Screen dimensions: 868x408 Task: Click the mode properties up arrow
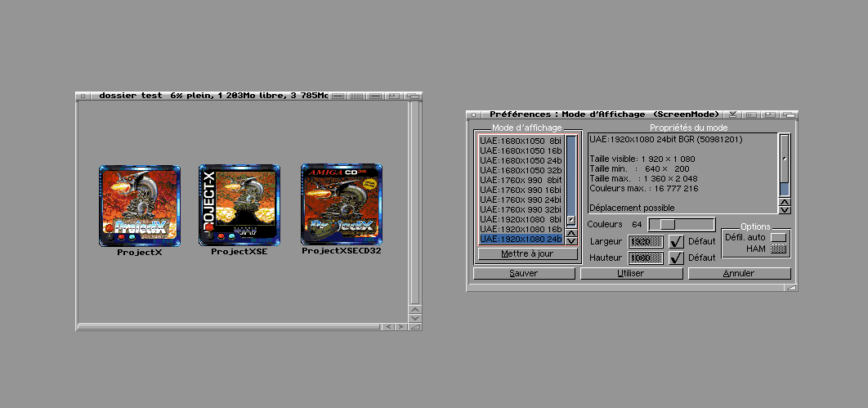pyautogui.click(x=785, y=202)
